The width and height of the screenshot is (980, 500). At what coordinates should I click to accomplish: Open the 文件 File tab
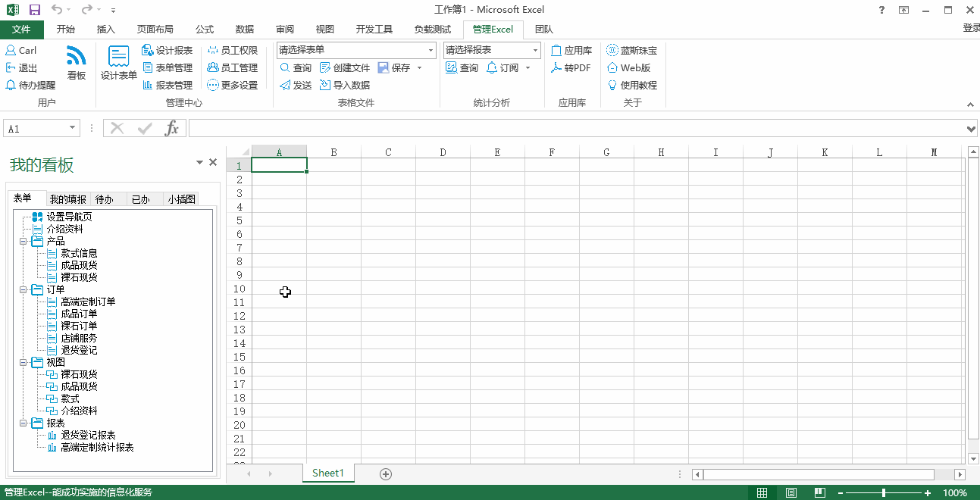(21, 30)
